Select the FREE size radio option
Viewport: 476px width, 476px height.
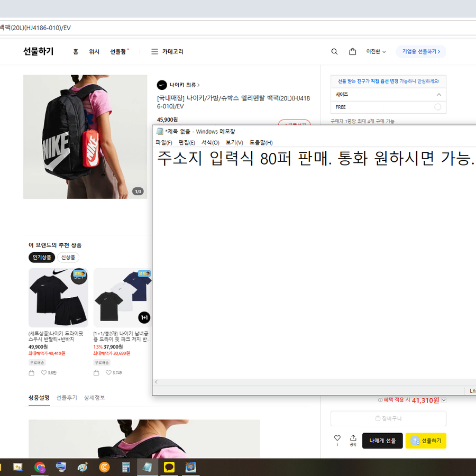coord(437,107)
